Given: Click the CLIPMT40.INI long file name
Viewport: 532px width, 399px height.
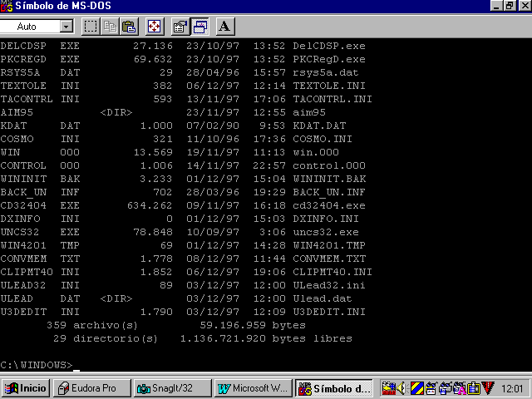Looking at the screenshot, I should 332,272.
